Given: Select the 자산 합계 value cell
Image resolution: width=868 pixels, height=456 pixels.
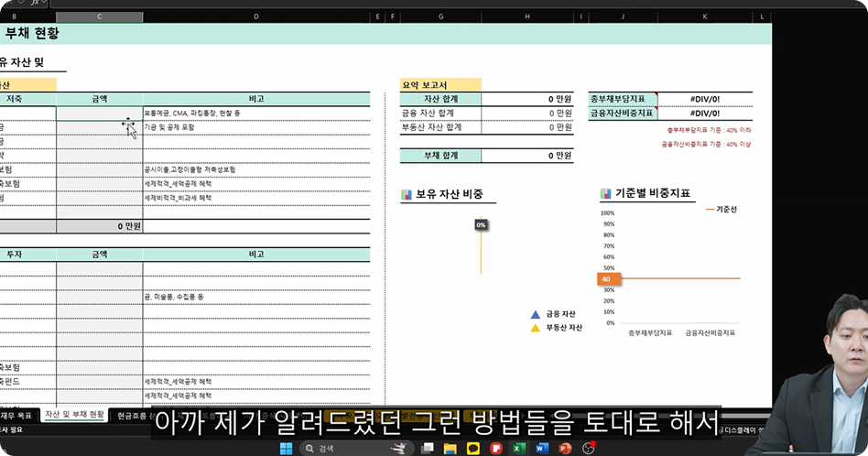Looking at the screenshot, I should click(x=527, y=99).
